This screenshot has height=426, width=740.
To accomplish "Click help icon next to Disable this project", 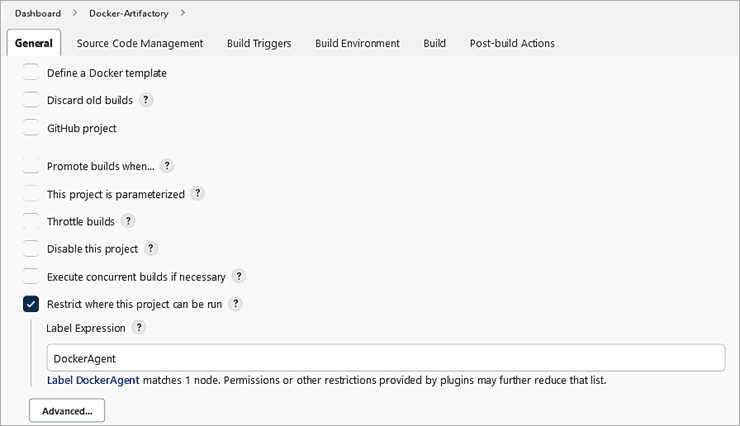I will coord(151,249).
